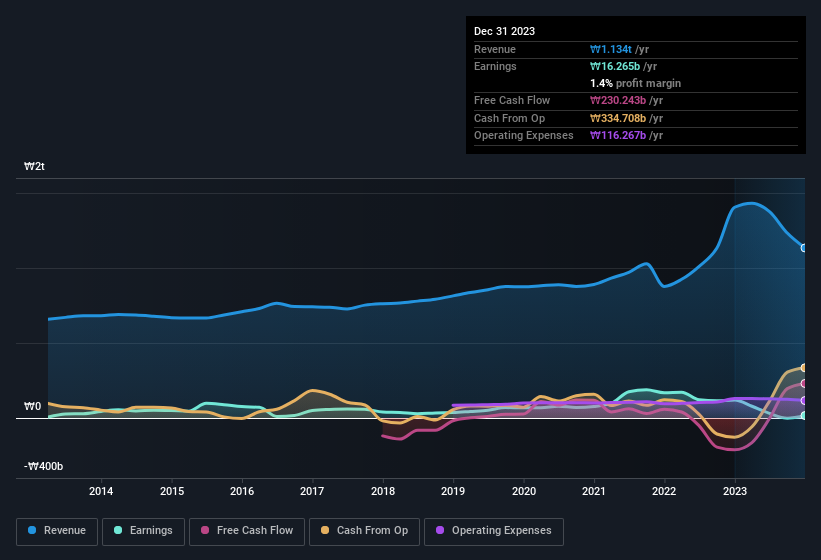Screen dimensions: 821x560
Task: Click the Dec 31 2023 tooltip header
Action: point(505,31)
